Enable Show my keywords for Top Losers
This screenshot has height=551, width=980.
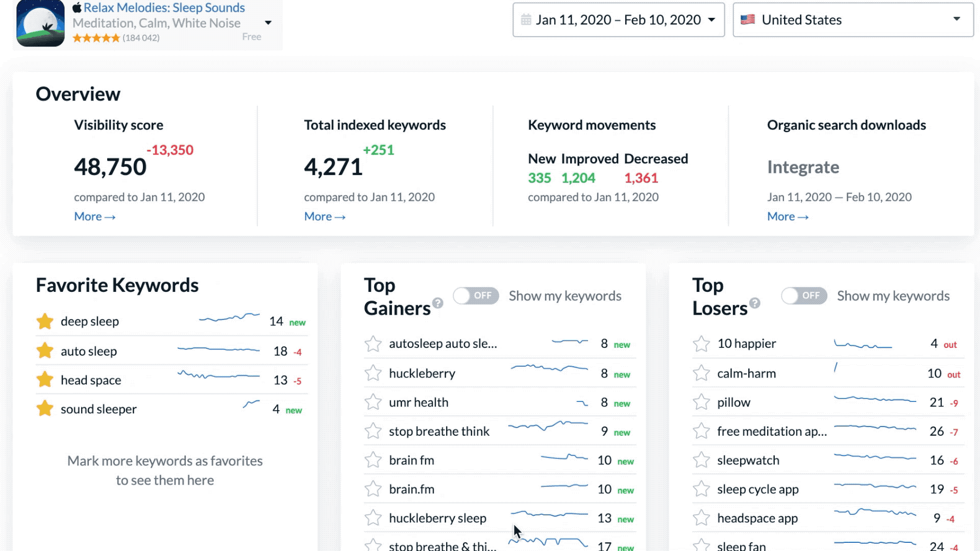[804, 296]
